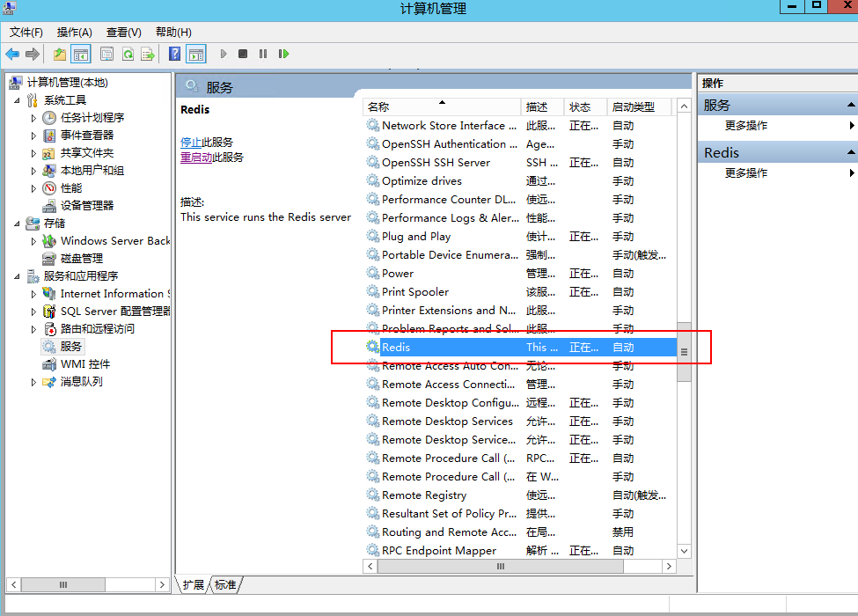Toggle the action pane visibility
This screenshot has width=858, height=616.
tap(195, 54)
